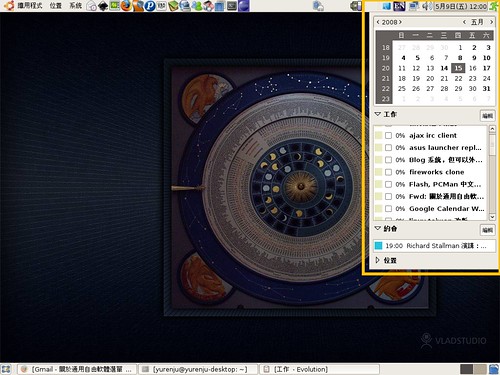Image resolution: width=500 pixels, height=375 pixels.
Task: Switch to first workspace in switcher
Action: pos(467,369)
